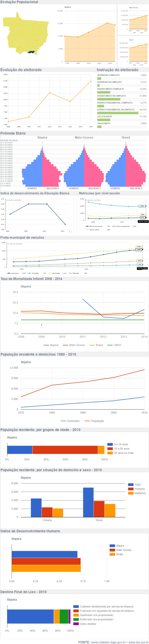Click the 2016 point on the electorate evolution line
The image size is (149, 644).
click(x=91, y=81)
